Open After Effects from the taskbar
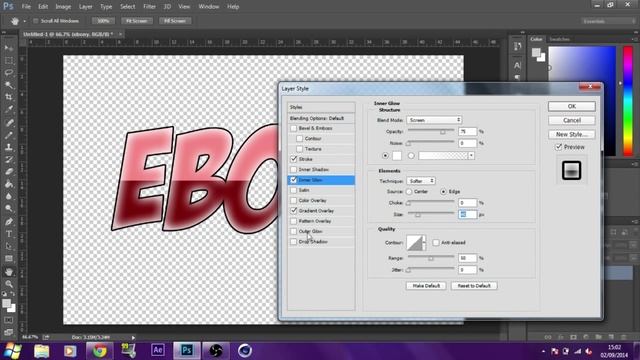The height and width of the screenshot is (360, 640). [158, 350]
